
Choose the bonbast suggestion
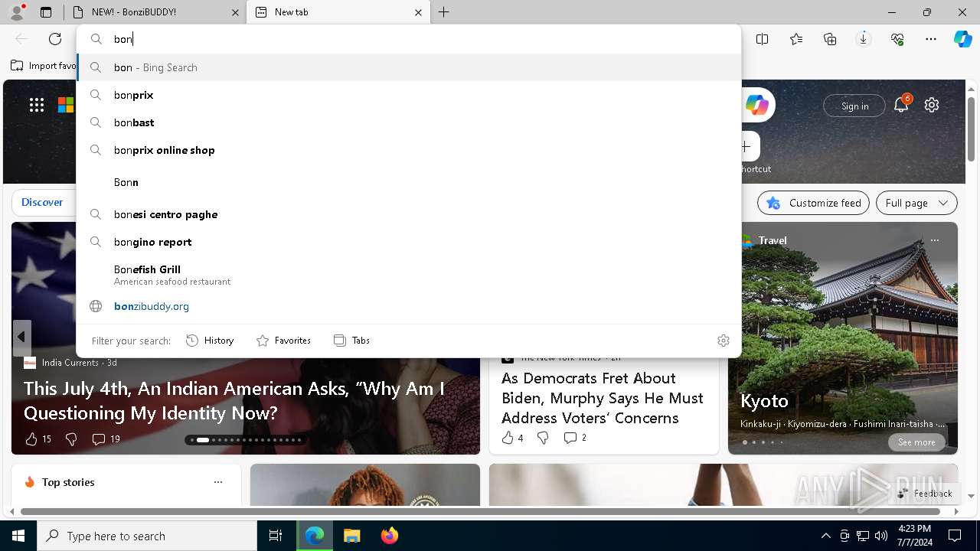[x=409, y=122]
